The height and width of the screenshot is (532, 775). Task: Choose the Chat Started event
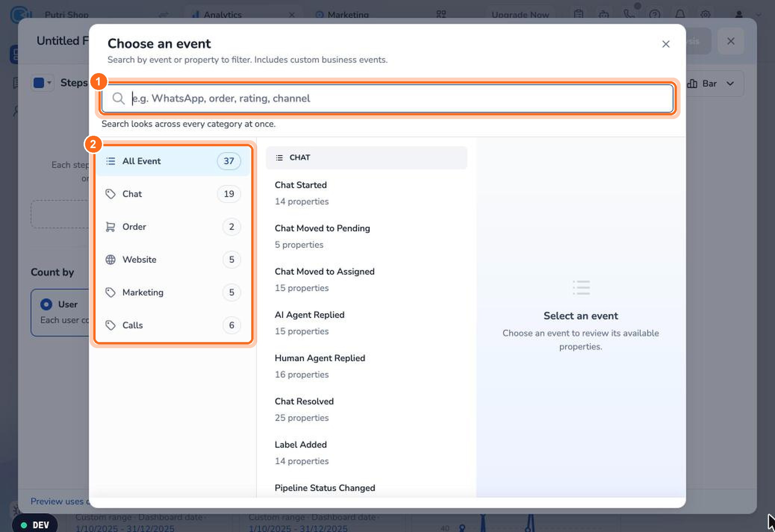click(x=366, y=193)
